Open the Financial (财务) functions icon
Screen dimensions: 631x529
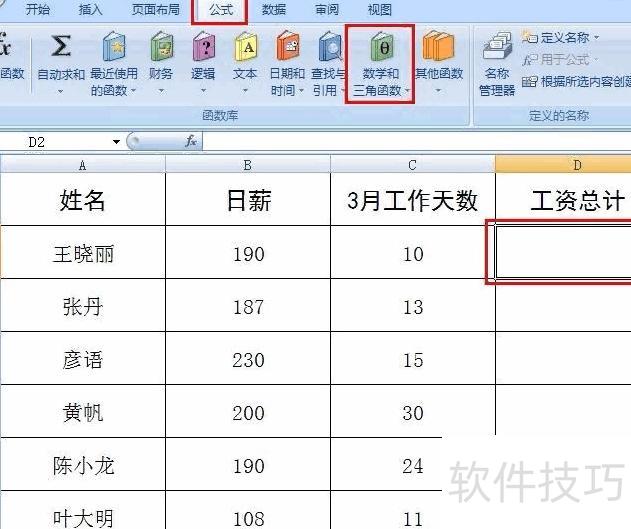click(x=162, y=46)
